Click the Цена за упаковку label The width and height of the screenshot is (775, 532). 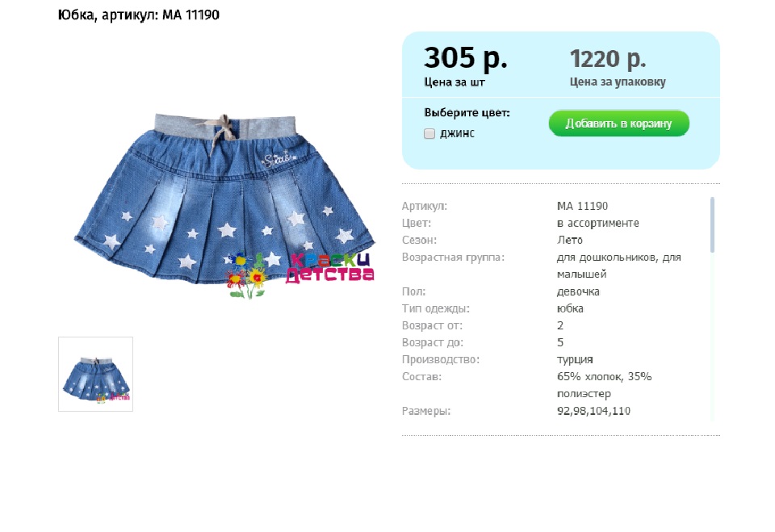click(618, 82)
